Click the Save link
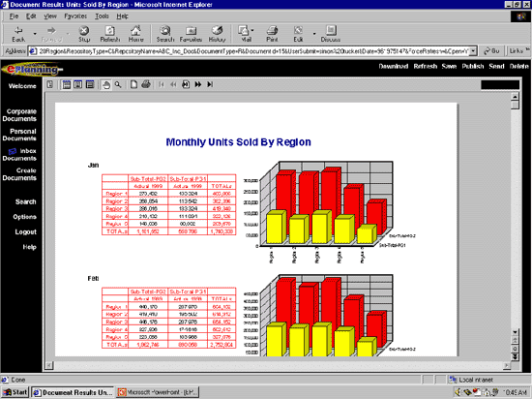 pos(449,66)
